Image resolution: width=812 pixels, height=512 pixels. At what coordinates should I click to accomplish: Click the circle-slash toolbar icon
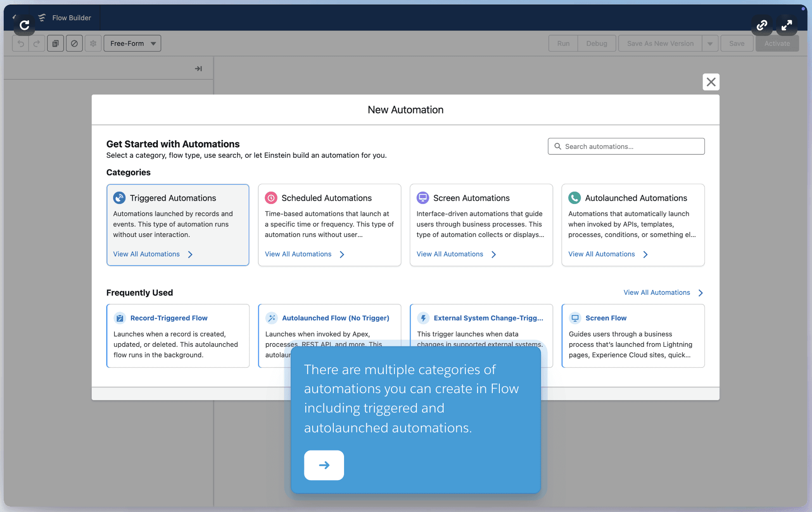click(x=74, y=43)
